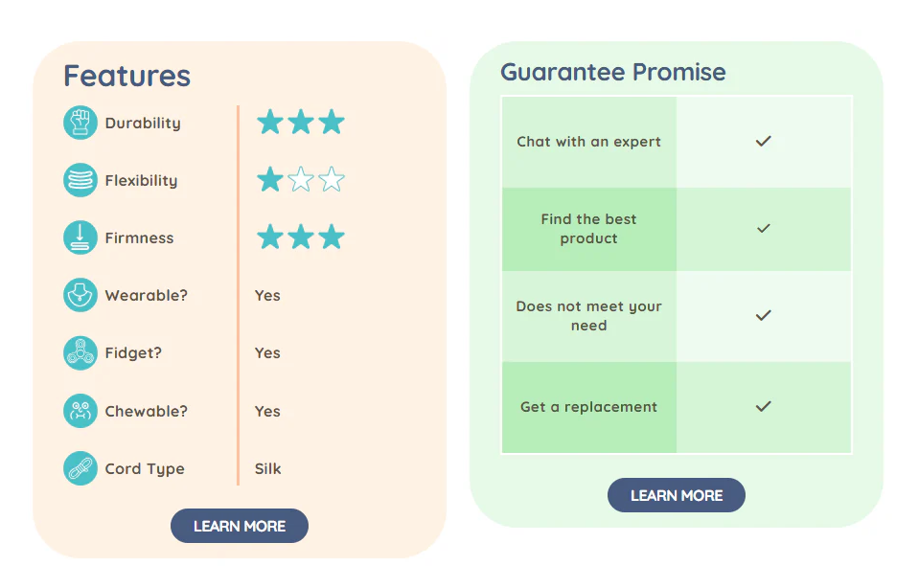919x588 pixels.
Task: Select the Firmness press-down icon
Action: pos(80,237)
